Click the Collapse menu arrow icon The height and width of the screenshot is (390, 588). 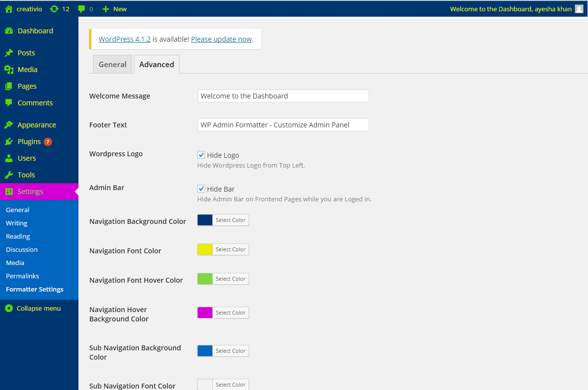point(9,308)
